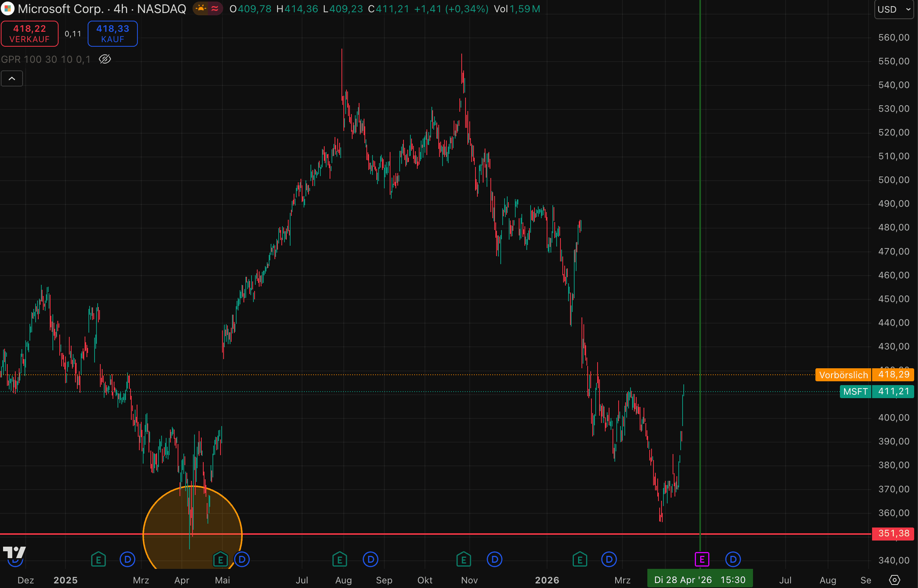918x588 pixels.
Task: Click the purple upcoming earnings marker
Action: click(702, 559)
